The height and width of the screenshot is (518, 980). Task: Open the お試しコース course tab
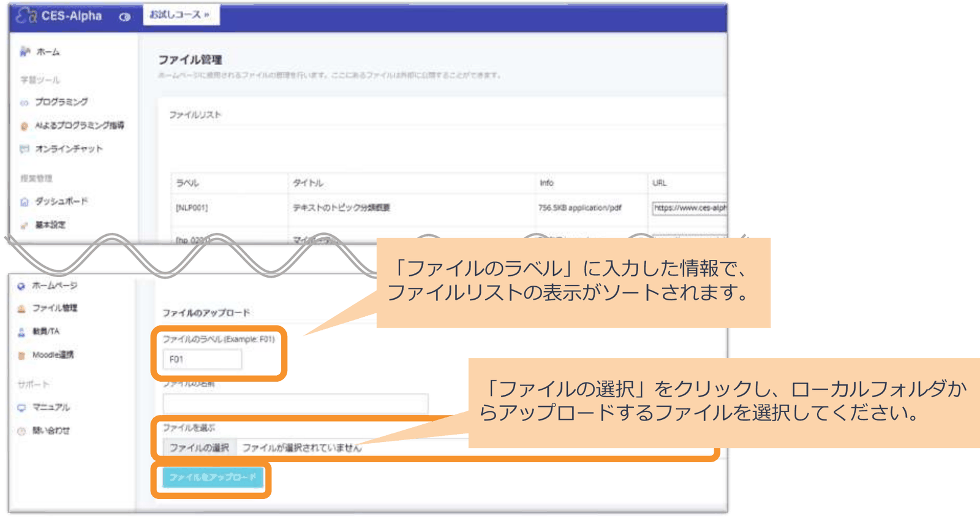tap(181, 15)
